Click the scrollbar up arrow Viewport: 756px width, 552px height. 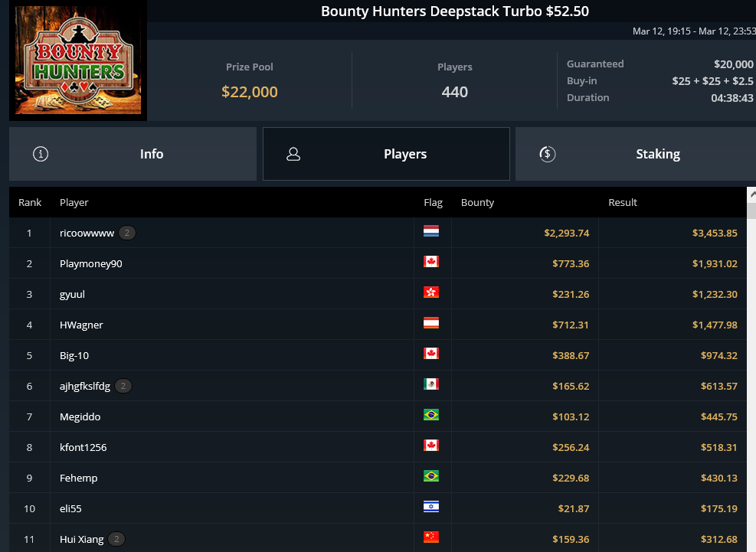(751, 194)
